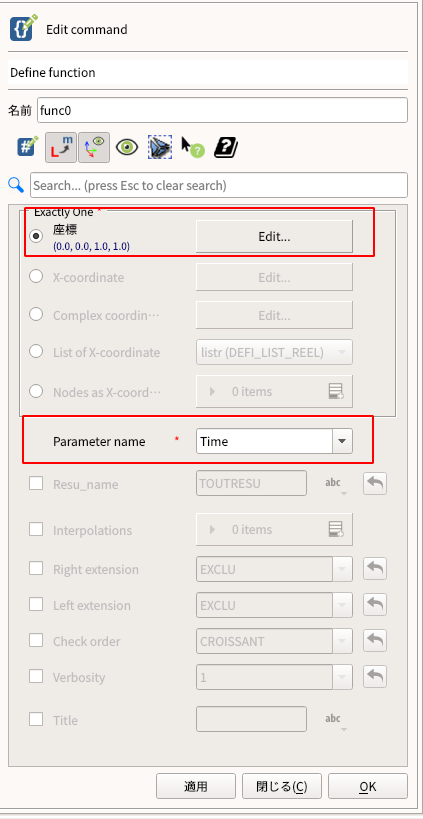Click the magnifier search icon
The image size is (423, 819).
(x=16, y=184)
